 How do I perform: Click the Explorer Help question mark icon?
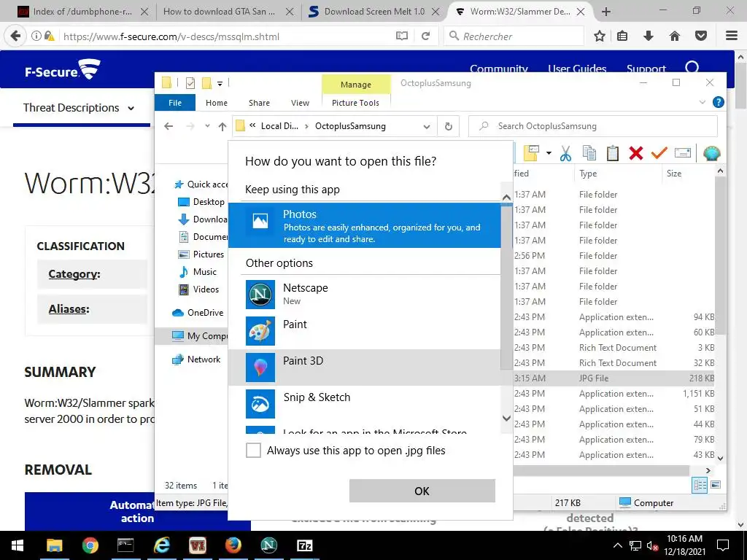[x=719, y=102]
